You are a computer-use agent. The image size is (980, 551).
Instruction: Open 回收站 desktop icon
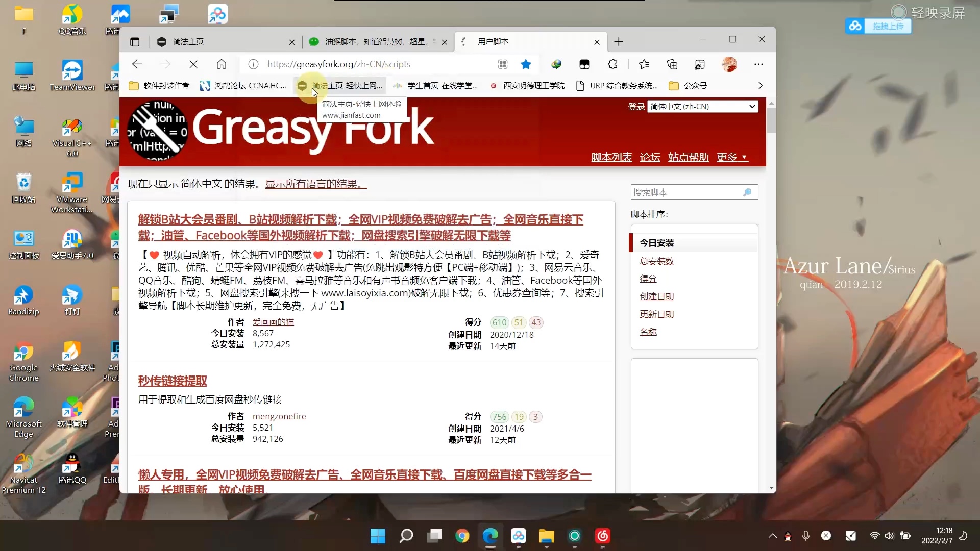[24, 188]
